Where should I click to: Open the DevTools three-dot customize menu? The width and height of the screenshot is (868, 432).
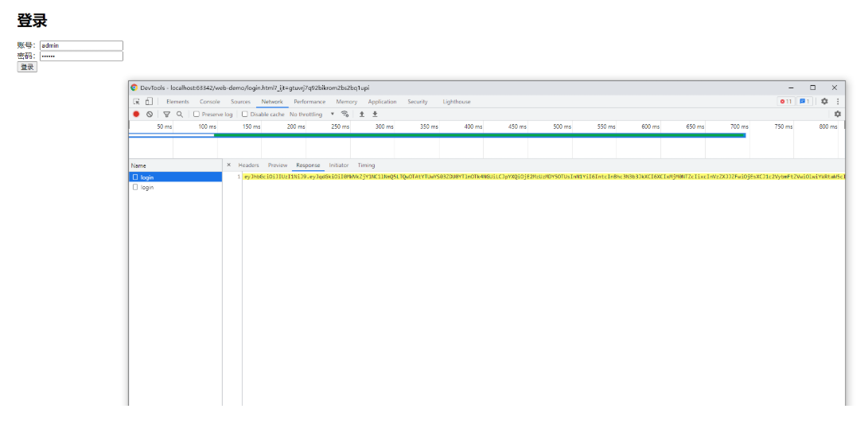point(838,101)
